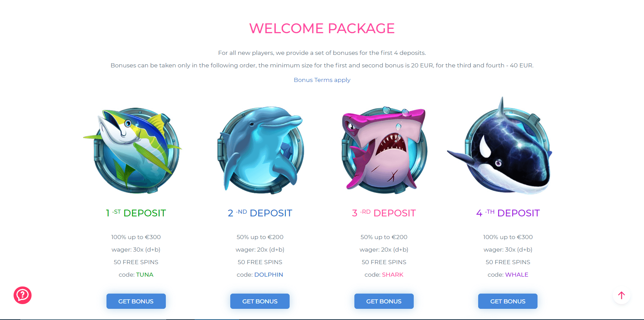This screenshot has width=644, height=320.
Task: Click the scroll-to-top arrow icon
Action: [621, 295]
